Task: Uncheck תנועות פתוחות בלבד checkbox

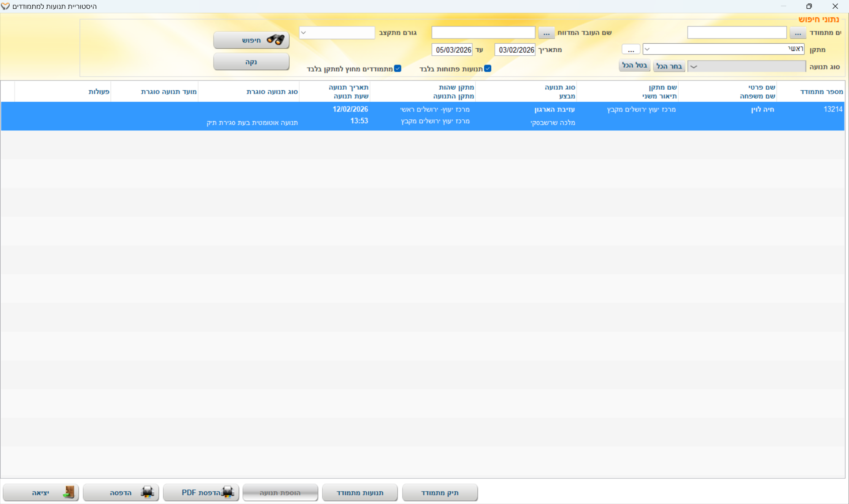Action: coord(488,69)
